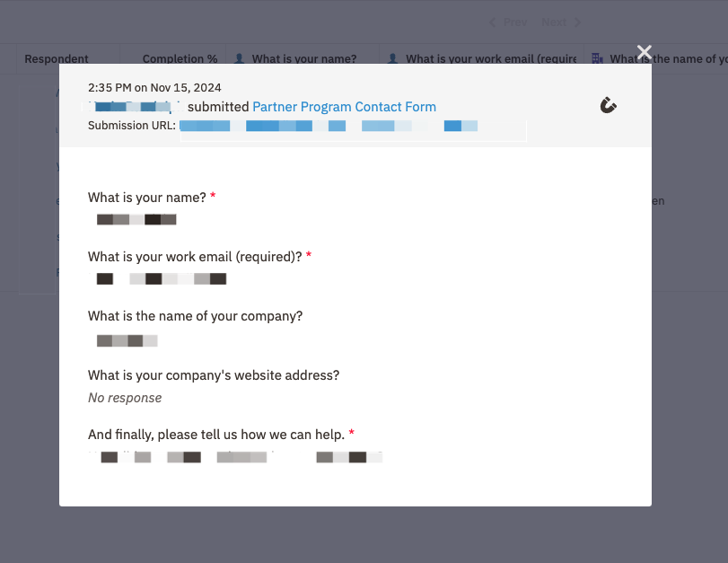Viewport: 728px width, 563px height.
Task: Click the Respondent column header
Action: 57,59
